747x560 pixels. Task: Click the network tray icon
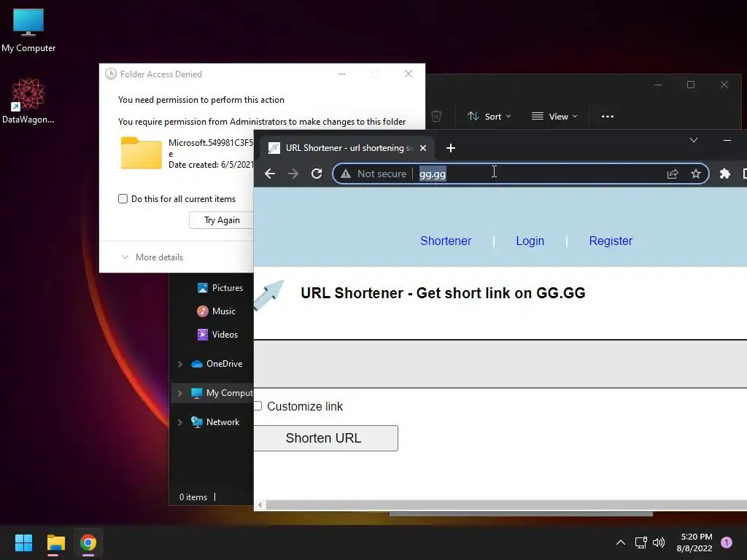click(x=640, y=542)
